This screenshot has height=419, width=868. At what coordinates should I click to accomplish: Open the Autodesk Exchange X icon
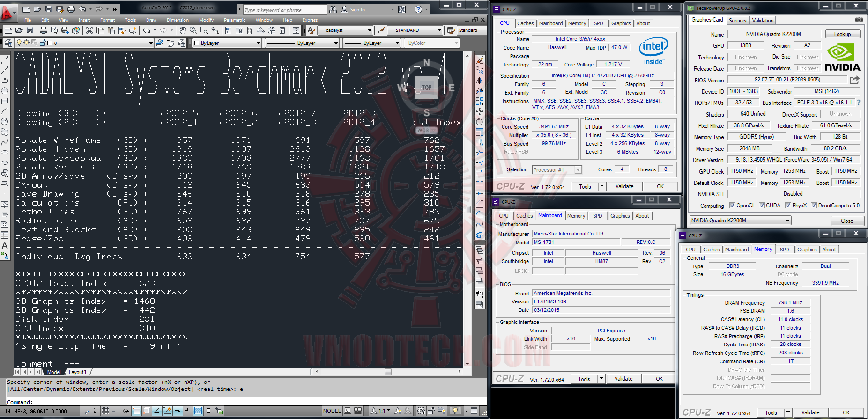(402, 9)
